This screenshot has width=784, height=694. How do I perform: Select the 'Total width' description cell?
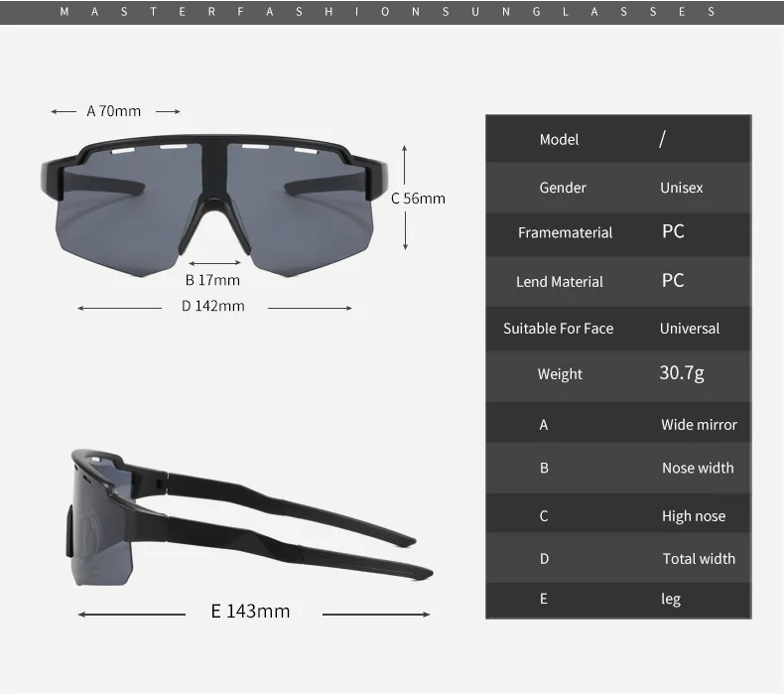(x=699, y=559)
